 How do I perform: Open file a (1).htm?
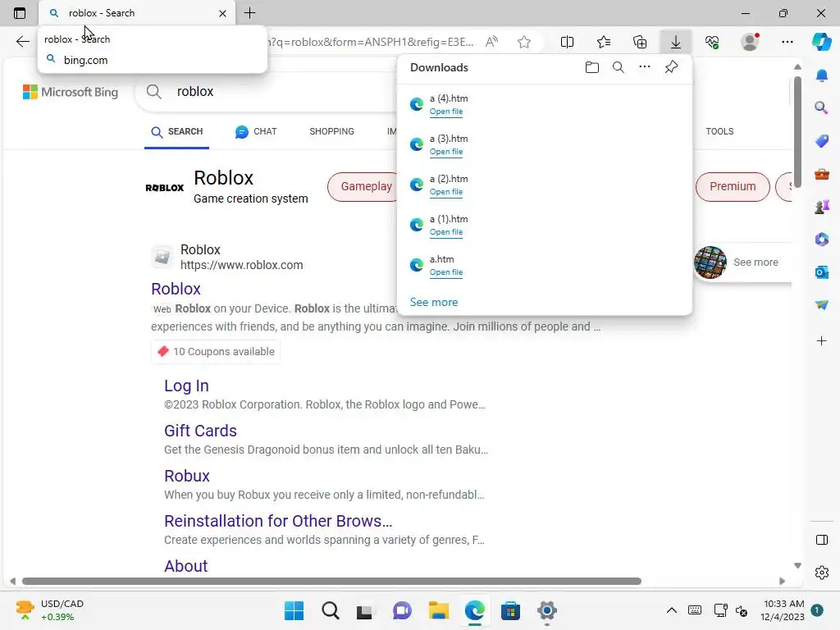pyautogui.click(x=445, y=232)
